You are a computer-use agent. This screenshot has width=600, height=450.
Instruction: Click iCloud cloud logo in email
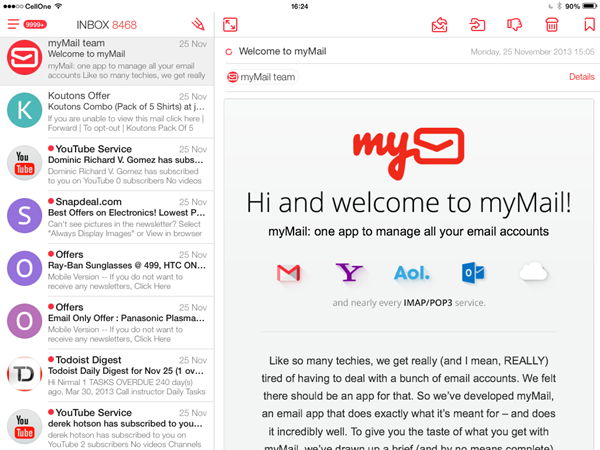point(534,272)
